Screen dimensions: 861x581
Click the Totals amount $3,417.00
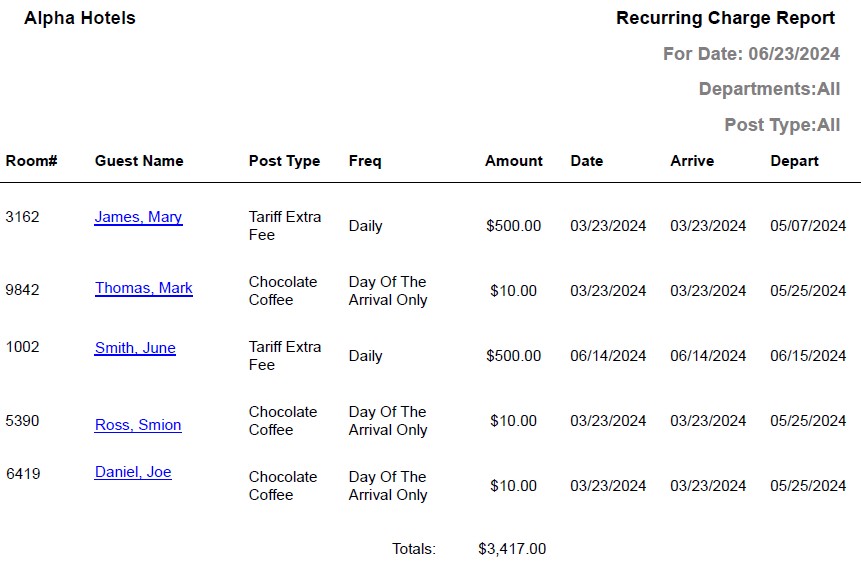(x=512, y=548)
